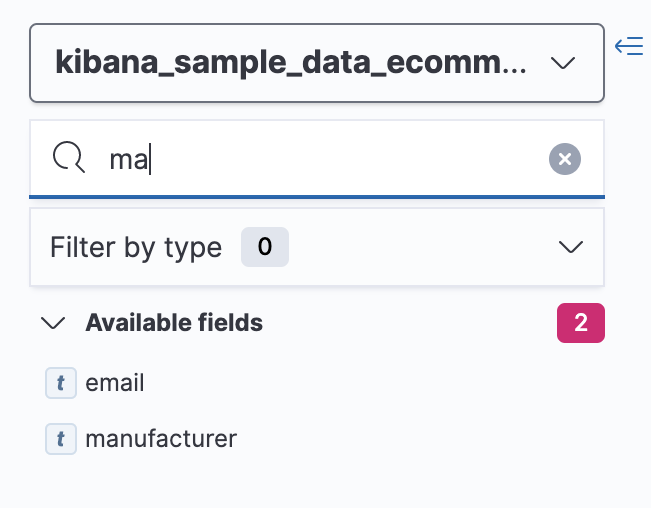The image size is (651, 508).
Task: Click the filter count badge showing 0
Action: pyautogui.click(x=265, y=247)
